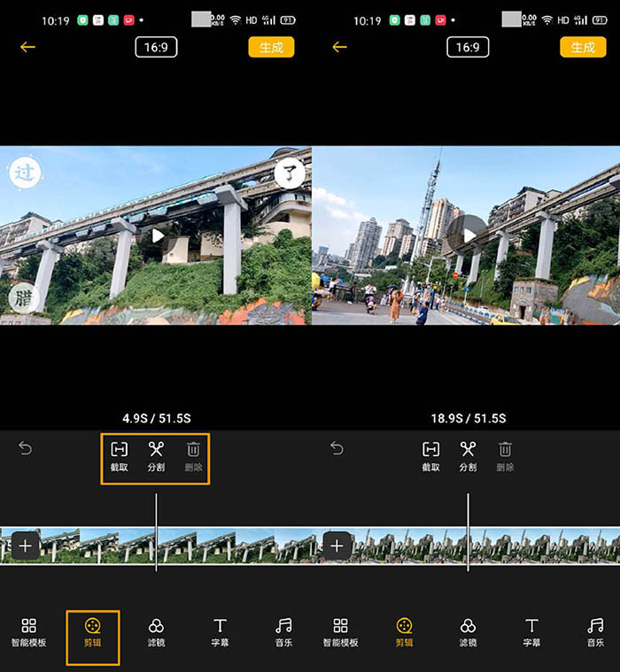This screenshot has height=672, width=620.
Task: Select 分割 split scissors tool in left screen
Action: (x=156, y=457)
